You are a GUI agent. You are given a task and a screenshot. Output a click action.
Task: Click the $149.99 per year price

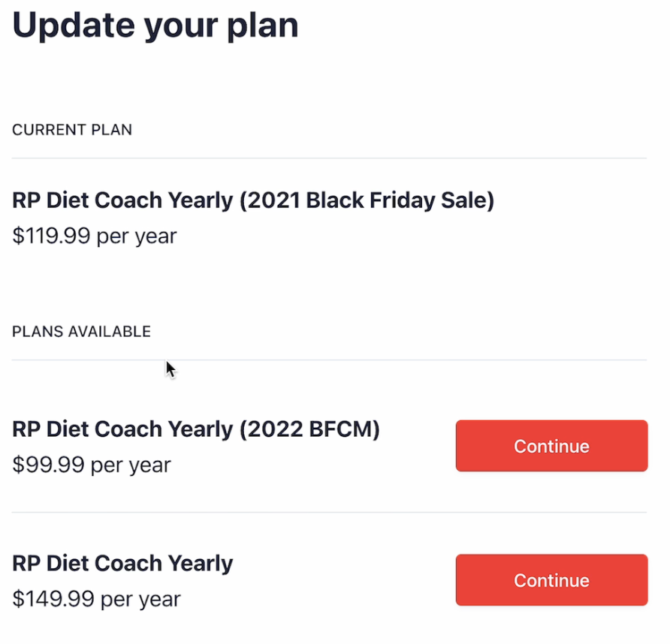[97, 599]
